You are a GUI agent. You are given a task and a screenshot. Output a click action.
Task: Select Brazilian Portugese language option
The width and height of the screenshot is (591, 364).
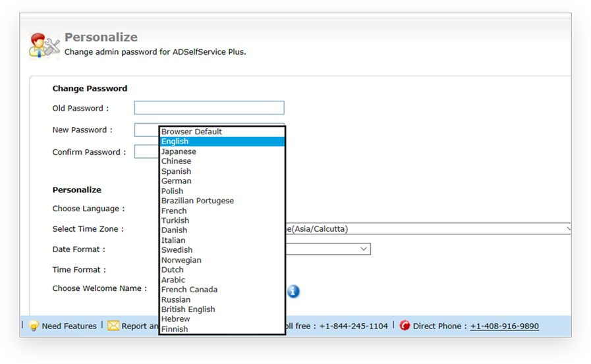[222, 201]
